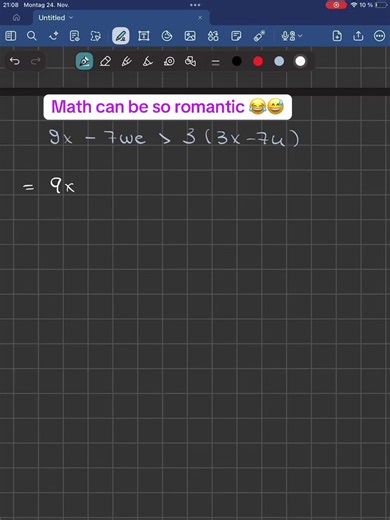390x520 pixels.
Task: Select the highlighter tool
Action: coord(127,61)
